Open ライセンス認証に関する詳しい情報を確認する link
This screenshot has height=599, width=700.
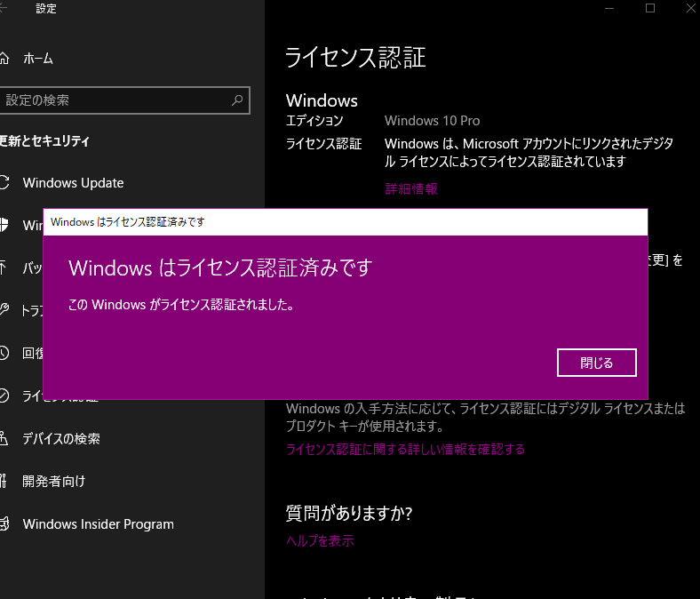click(x=405, y=449)
